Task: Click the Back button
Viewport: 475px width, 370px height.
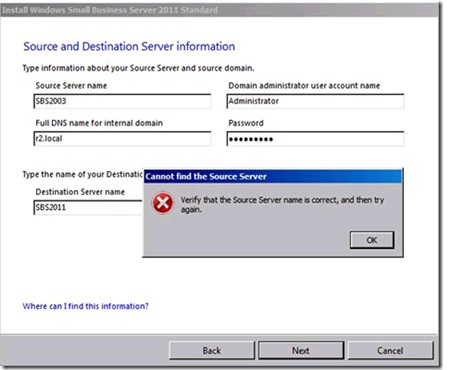Action: [212, 350]
